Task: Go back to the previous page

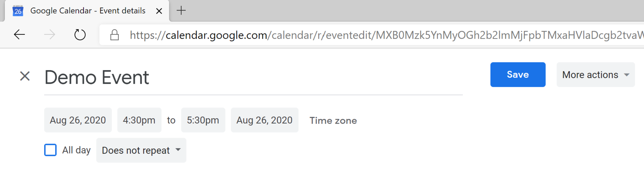Action: (19, 35)
